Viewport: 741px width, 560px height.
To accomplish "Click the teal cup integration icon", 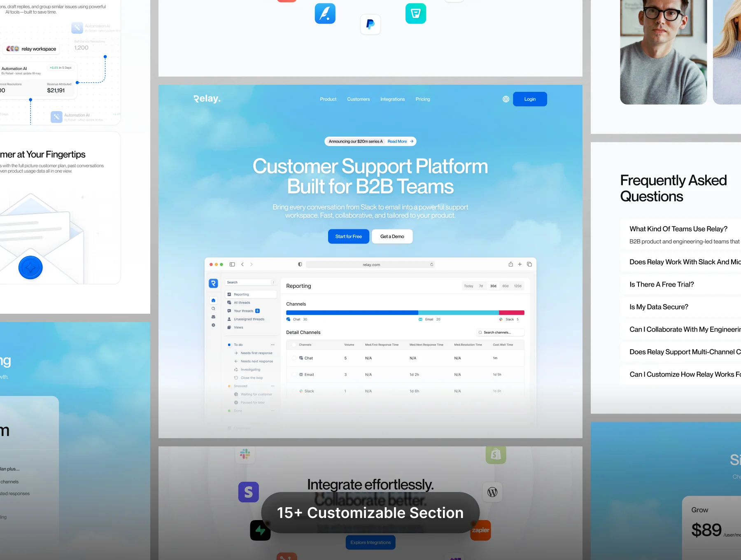I will coord(416,14).
